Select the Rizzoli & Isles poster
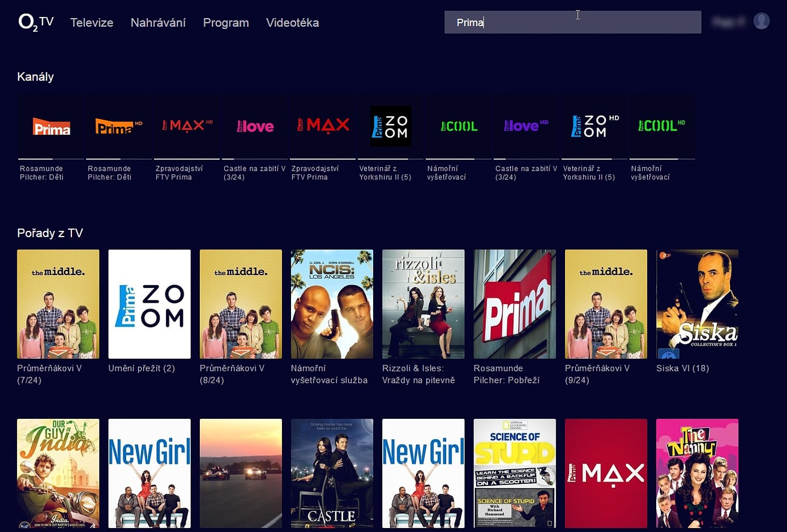 pyautogui.click(x=424, y=304)
